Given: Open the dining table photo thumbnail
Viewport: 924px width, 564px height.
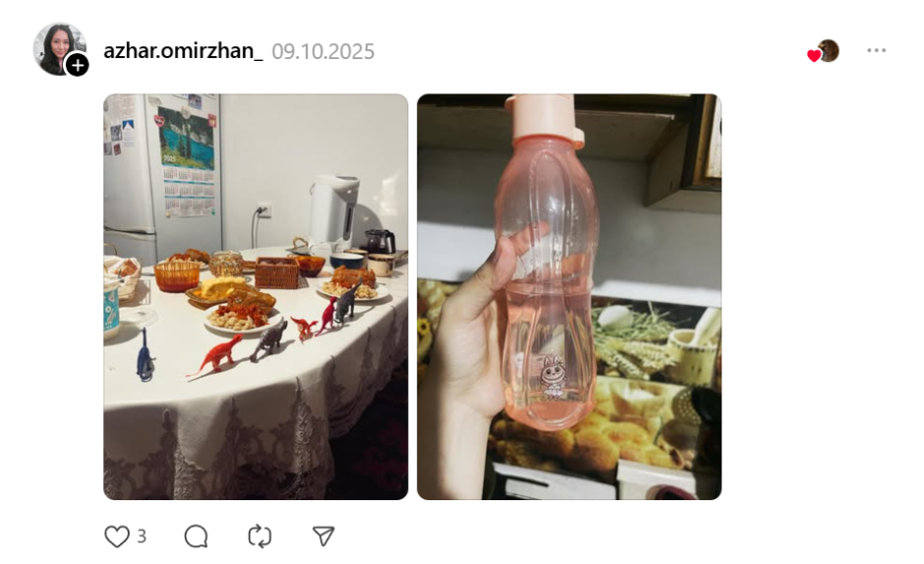Looking at the screenshot, I should 256,297.
